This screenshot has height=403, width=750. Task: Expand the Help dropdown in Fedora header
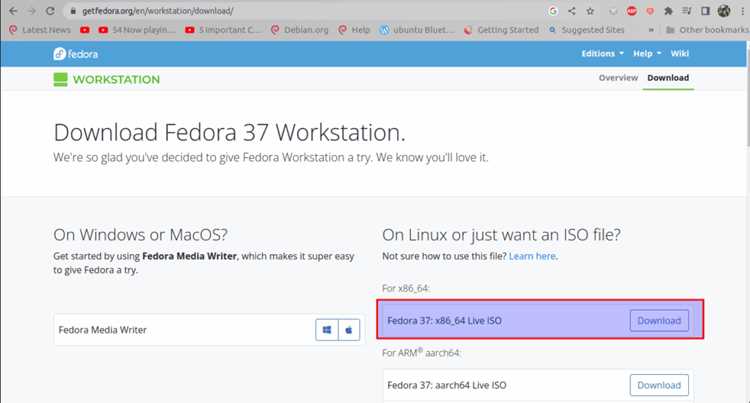[x=647, y=54]
